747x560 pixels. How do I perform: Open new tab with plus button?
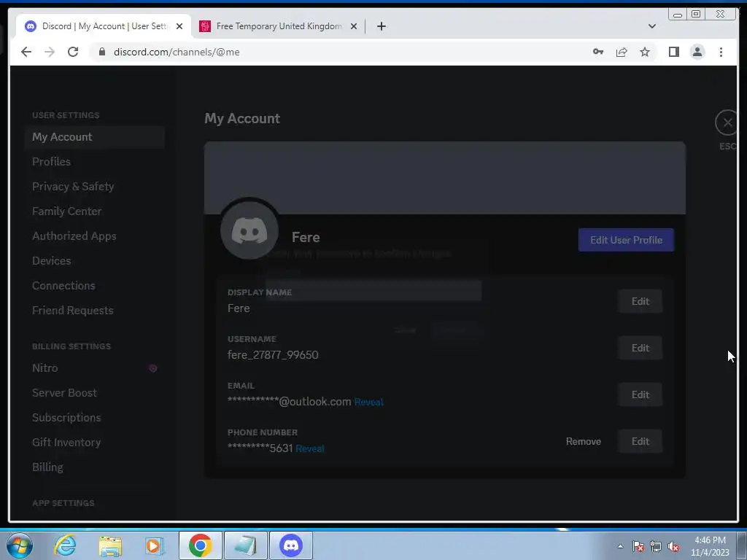tap(381, 26)
